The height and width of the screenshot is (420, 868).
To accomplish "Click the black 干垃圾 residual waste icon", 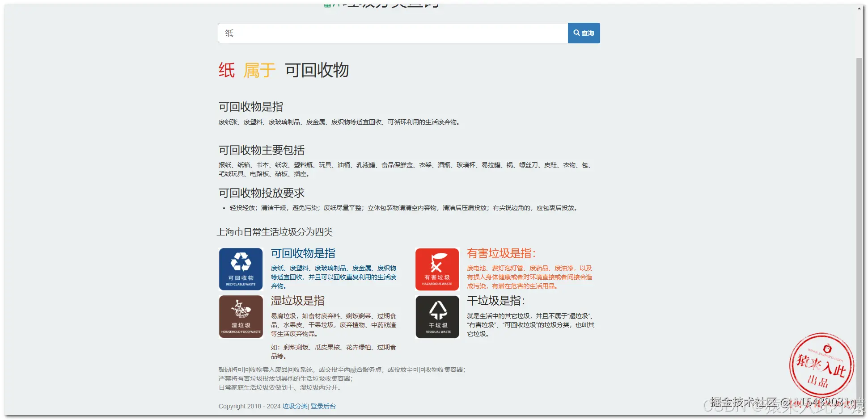I will tap(437, 317).
